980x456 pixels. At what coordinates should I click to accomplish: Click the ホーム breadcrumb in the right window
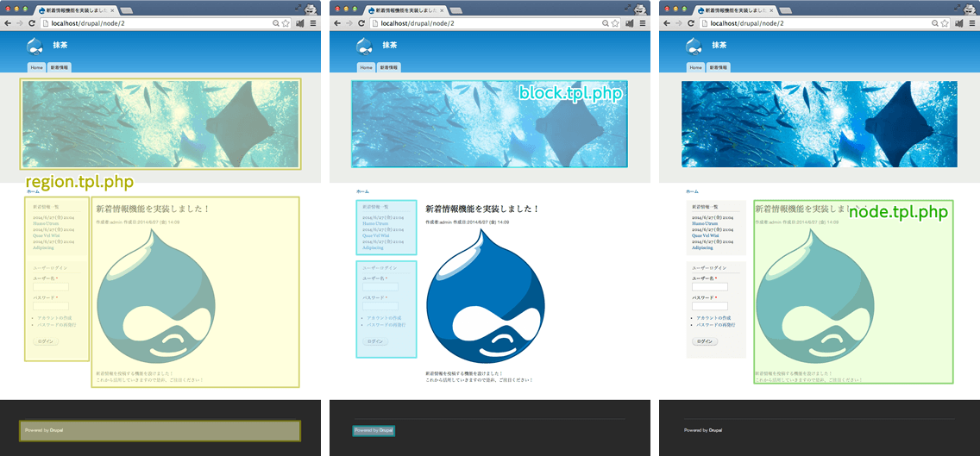pyautogui.click(x=692, y=191)
